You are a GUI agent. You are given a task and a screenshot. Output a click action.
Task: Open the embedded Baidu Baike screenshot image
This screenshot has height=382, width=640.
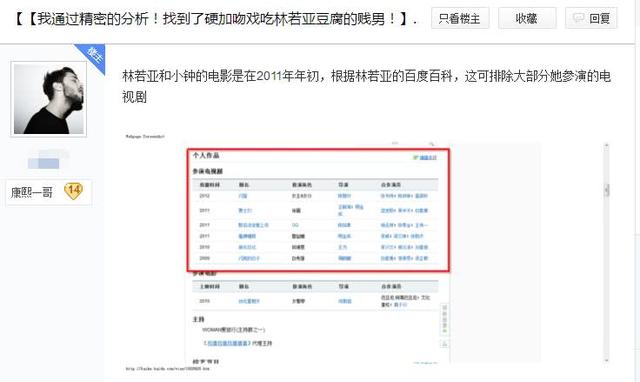(x=367, y=252)
